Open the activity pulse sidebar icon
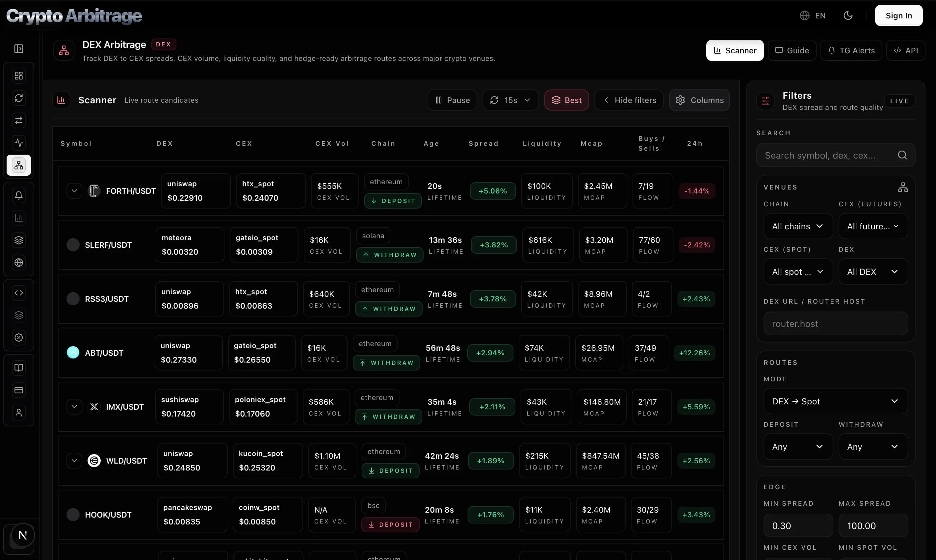The image size is (936, 560). click(18, 143)
